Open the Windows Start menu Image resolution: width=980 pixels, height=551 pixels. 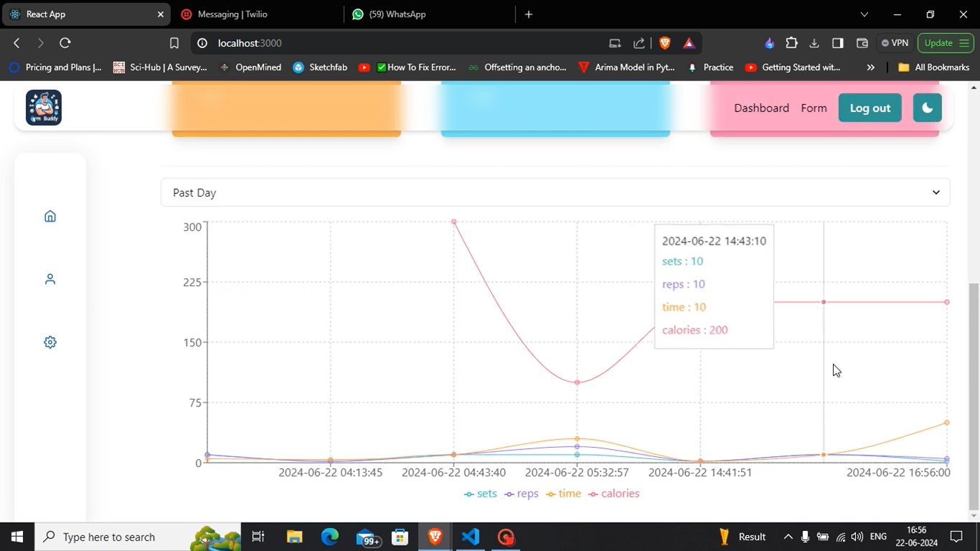click(x=17, y=537)
